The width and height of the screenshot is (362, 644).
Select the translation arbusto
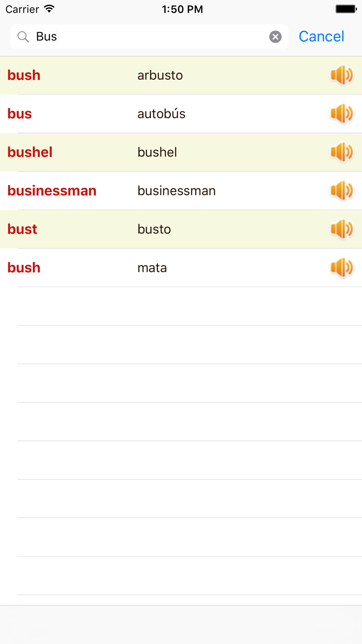tap(160, 75)
